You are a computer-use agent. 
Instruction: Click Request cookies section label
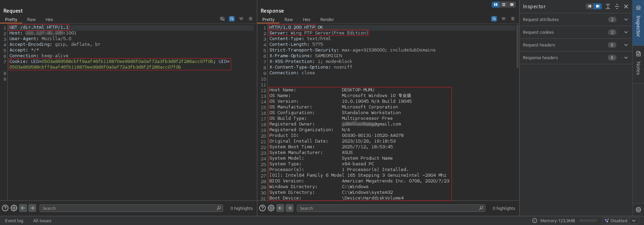[x=538, y=32]
